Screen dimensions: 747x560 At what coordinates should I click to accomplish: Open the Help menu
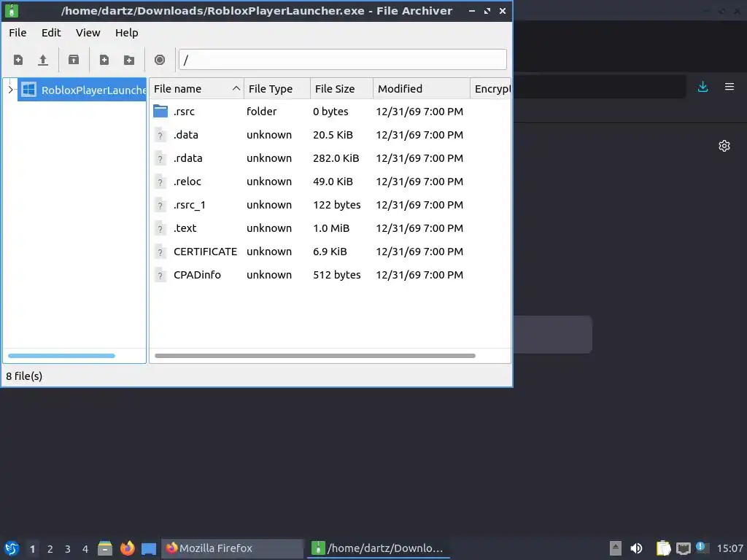point(127,33)
